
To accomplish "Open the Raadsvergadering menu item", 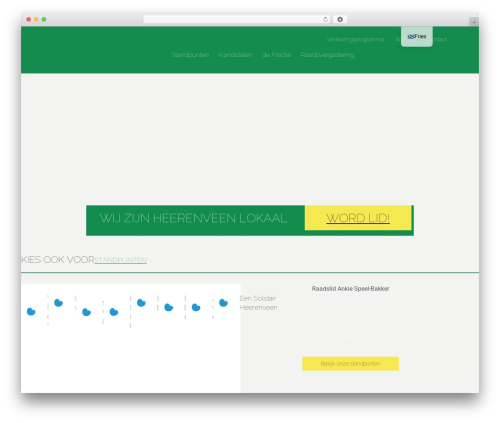I will [x=327, y=55].
